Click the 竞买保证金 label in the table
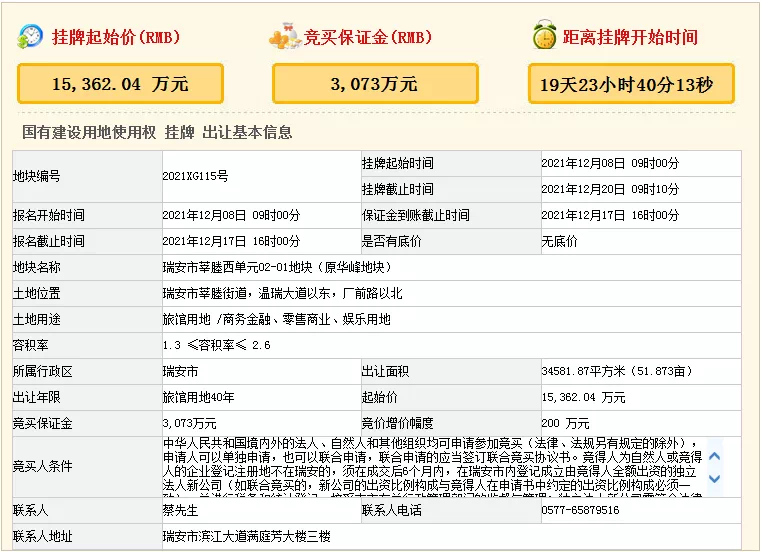 (42, 423)
